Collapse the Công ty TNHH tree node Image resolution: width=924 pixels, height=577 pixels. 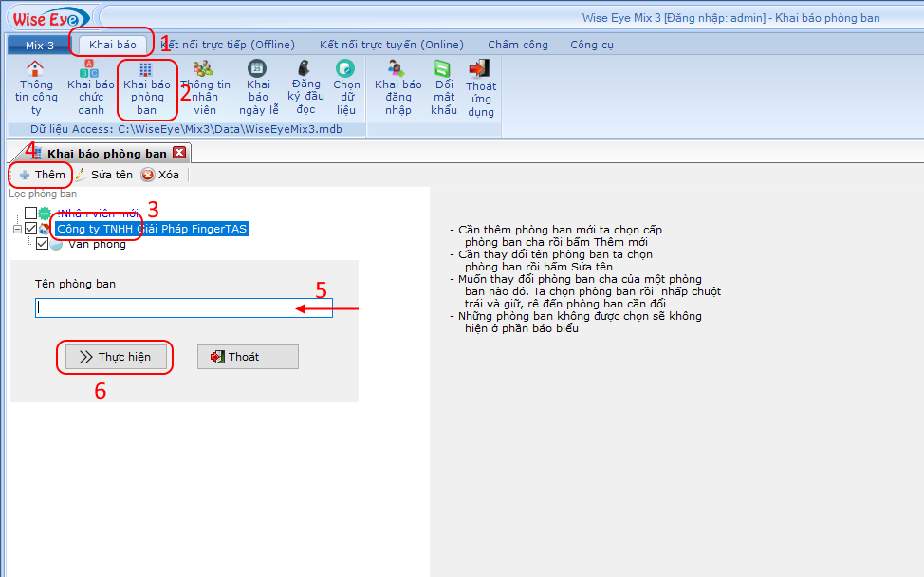[17, 229]
